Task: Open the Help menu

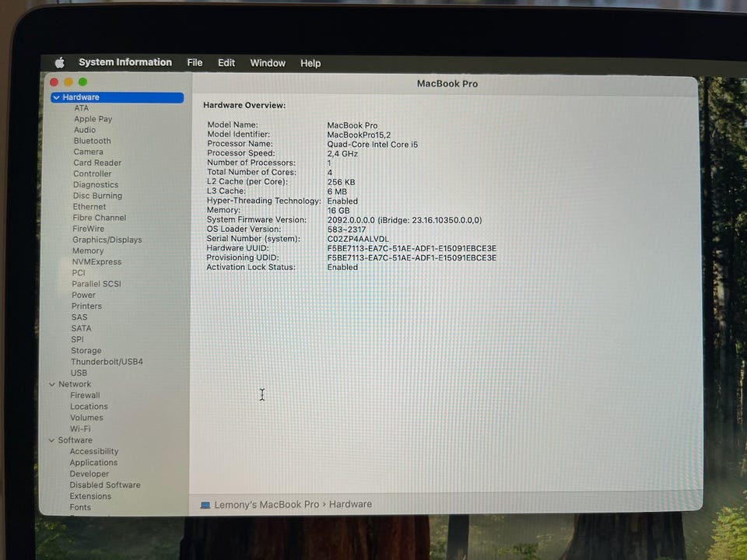Action: [x=310, y=63]
